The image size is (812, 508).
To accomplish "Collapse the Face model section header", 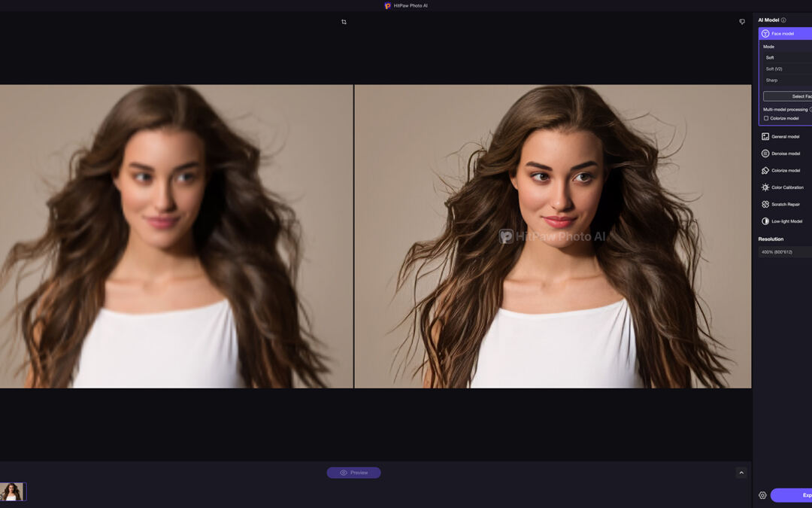I will click(785, 34).
